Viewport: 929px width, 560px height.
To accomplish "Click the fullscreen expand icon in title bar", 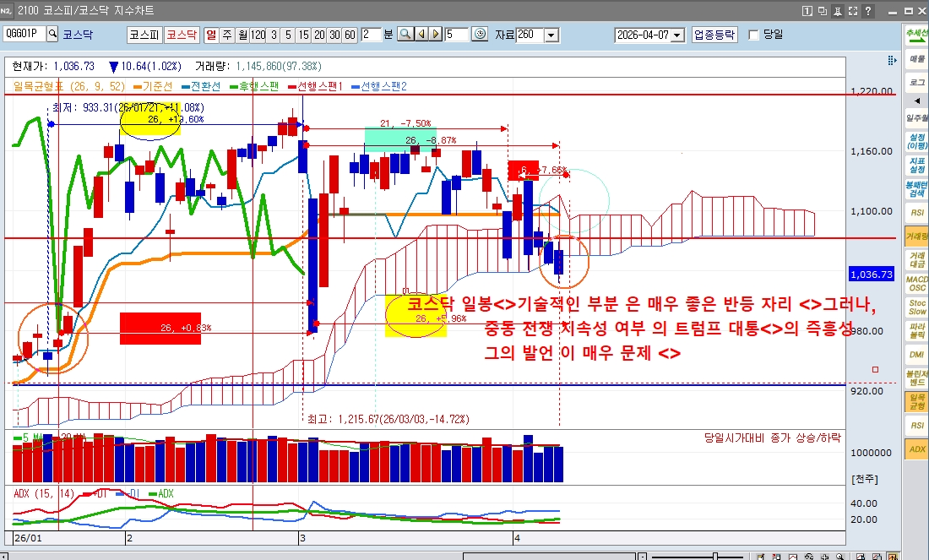I will pos(853,11).
